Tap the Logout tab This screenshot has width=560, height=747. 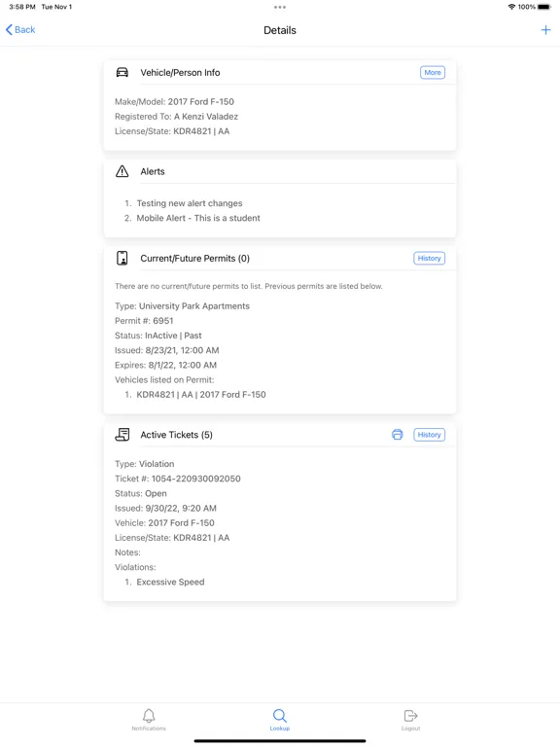(410, 720)
